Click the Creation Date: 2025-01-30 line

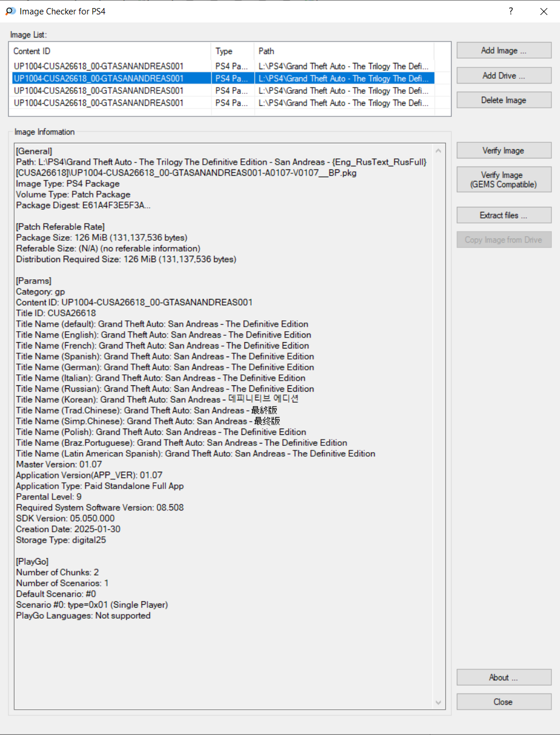pyautogui.click(x=68, y=529)
